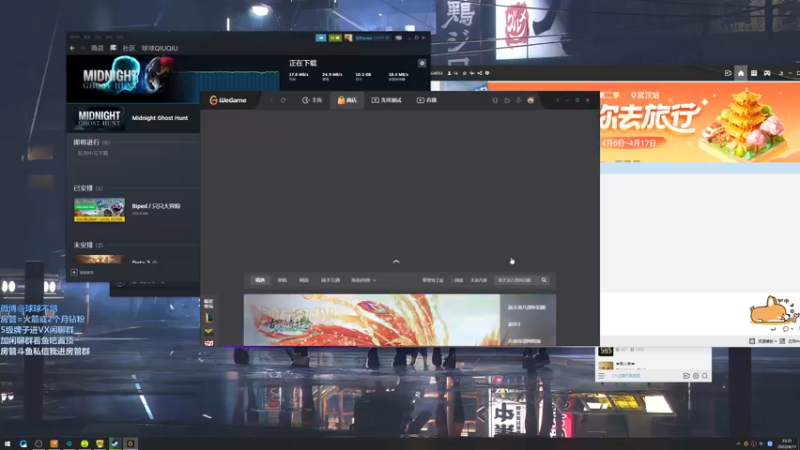Image resolution: width=800 pixels, height=450 pixels.
Task: Click the blue announcement button in Steam header
Action: tap(321, 38)
